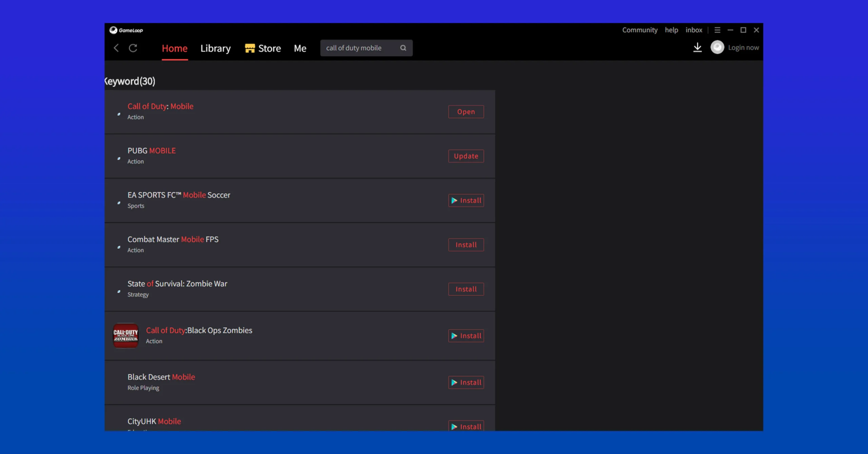Screen dimensions: 868x454
Task: Select Call of Duty:Black Ops Zombies title
Action: pos(199,330)
